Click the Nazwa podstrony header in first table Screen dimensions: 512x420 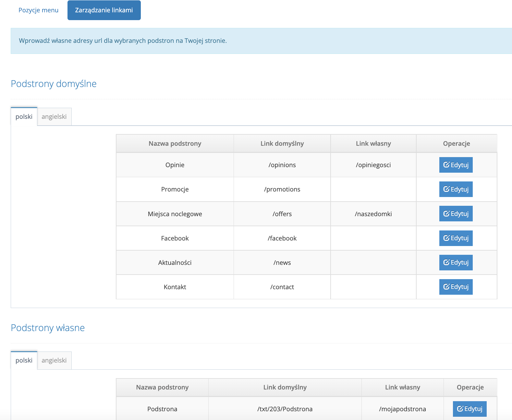[175, 143]
